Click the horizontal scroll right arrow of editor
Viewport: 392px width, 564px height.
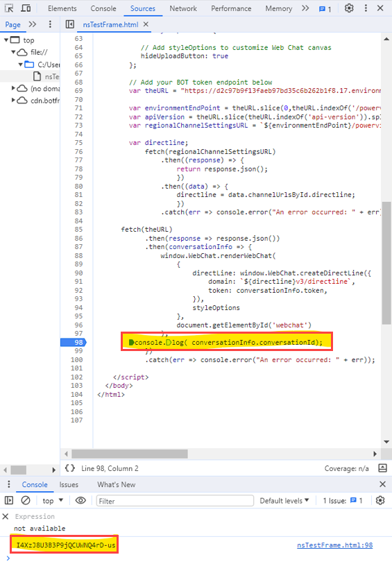click(375, 454)
